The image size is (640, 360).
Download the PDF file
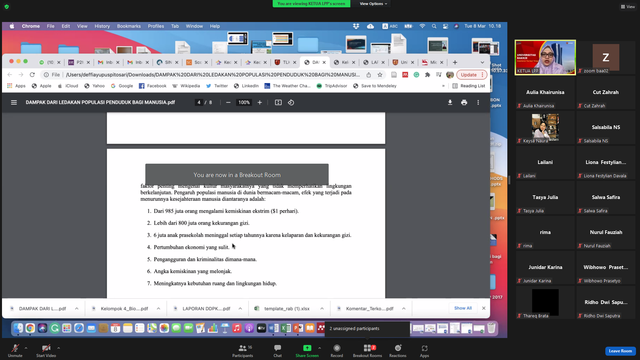tap(450, 102)
